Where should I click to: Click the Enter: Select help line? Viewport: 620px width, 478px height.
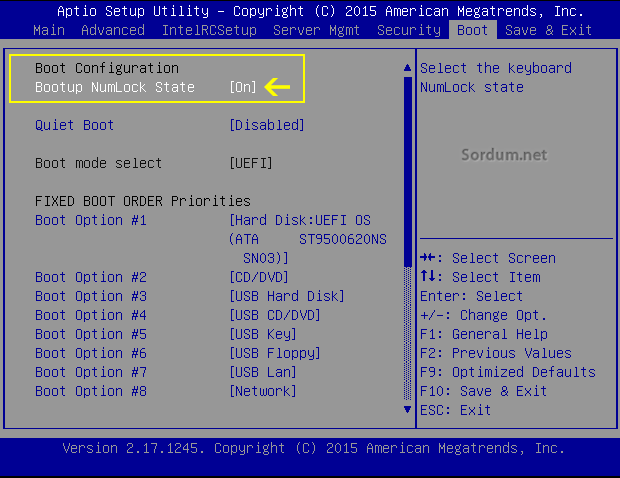471,296
